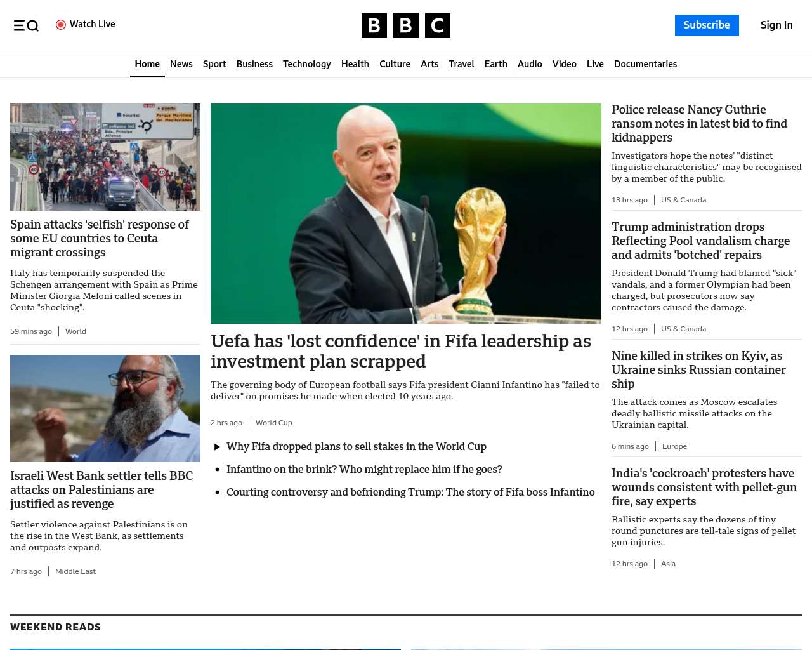Open the Video section

565,64
